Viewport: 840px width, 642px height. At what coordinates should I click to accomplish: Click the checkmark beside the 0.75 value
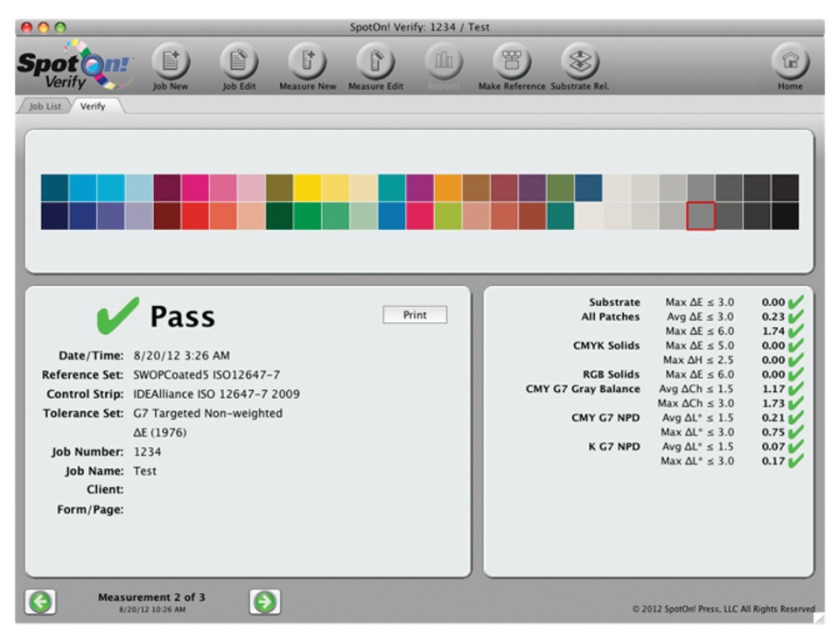coord(796,432)
